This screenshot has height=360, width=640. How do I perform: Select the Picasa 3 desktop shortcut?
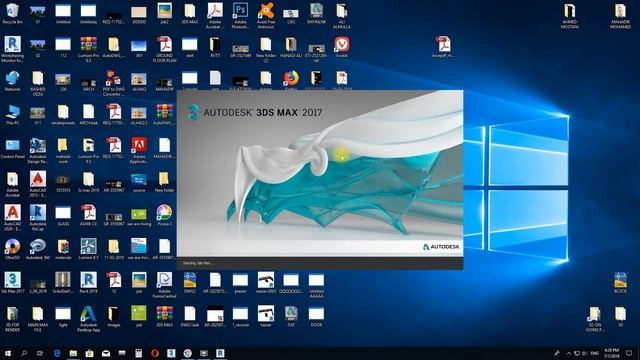click(x=164, y=216)
